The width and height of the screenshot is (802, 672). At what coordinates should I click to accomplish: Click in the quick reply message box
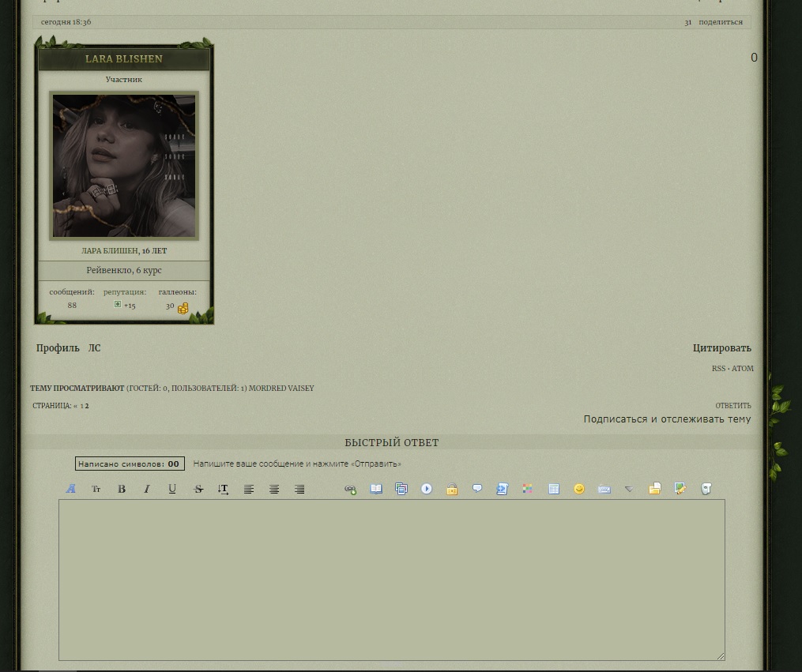(x=392, y=580)
